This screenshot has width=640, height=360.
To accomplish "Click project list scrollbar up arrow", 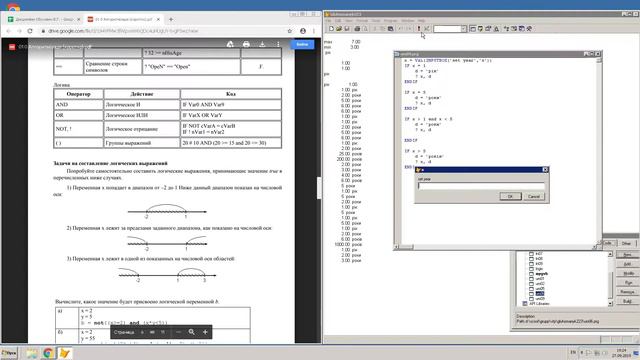I will [x=610, y=254].
